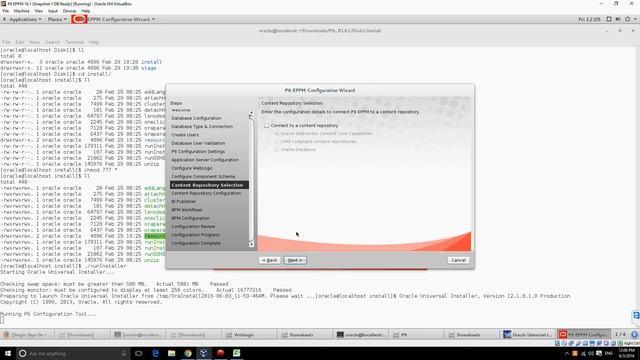This screenshot has width=640, height=360.
Task: Open Google Chrome from Windows taskbar
Action: tap(188, 353)
